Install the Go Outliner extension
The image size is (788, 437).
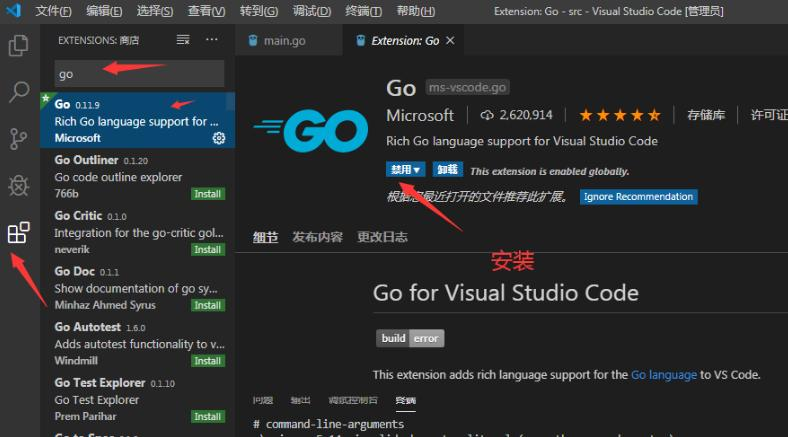[x=208, y=194]
